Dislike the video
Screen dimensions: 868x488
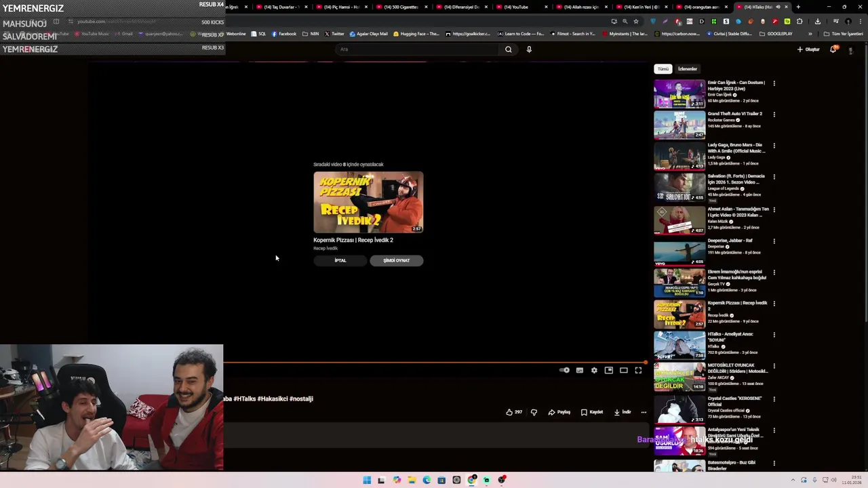[534, 412]
